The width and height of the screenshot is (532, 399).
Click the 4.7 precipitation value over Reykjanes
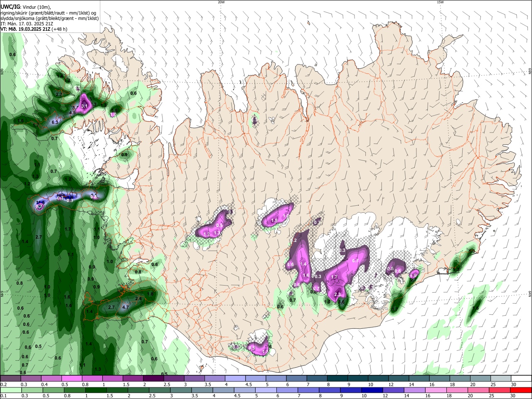126,308
